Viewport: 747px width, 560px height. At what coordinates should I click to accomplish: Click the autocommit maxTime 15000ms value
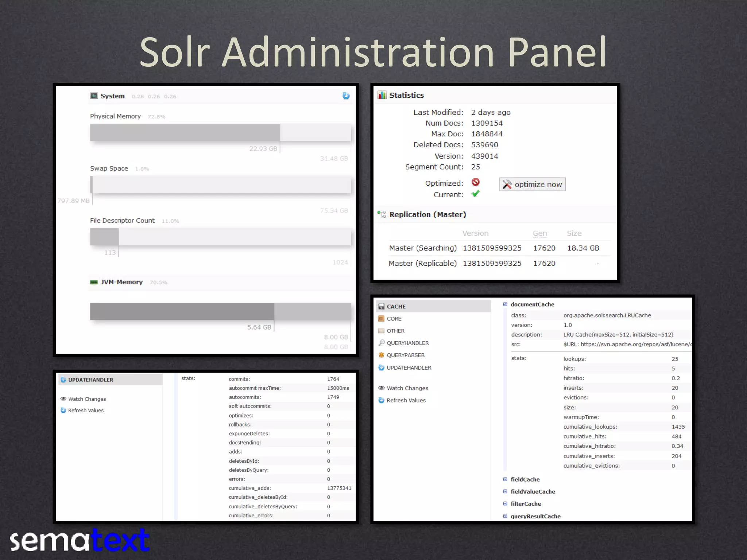pyautogui.click(x=338, y=388)
